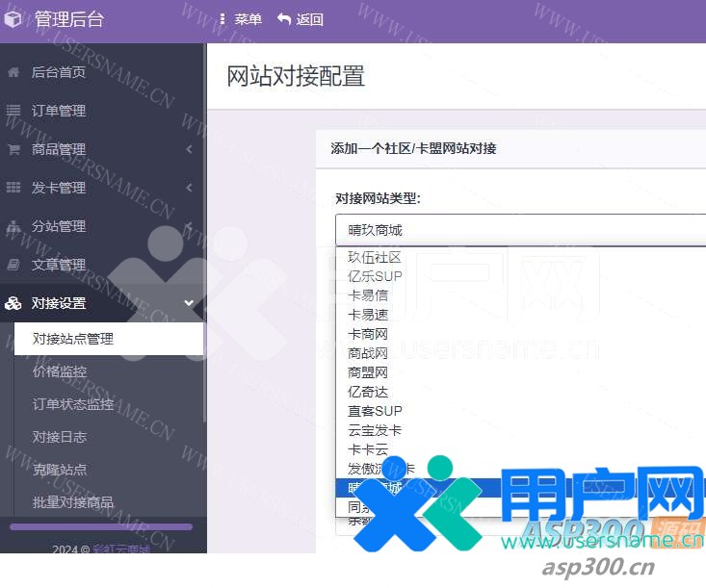
Task: Open 批量对接商品 submenu item
Action: coord(73,502)
